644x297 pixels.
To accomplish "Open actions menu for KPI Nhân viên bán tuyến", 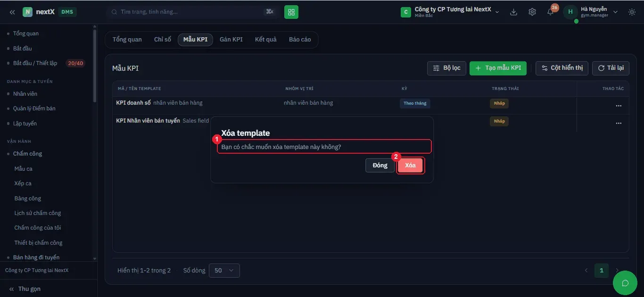I will 619,123.
